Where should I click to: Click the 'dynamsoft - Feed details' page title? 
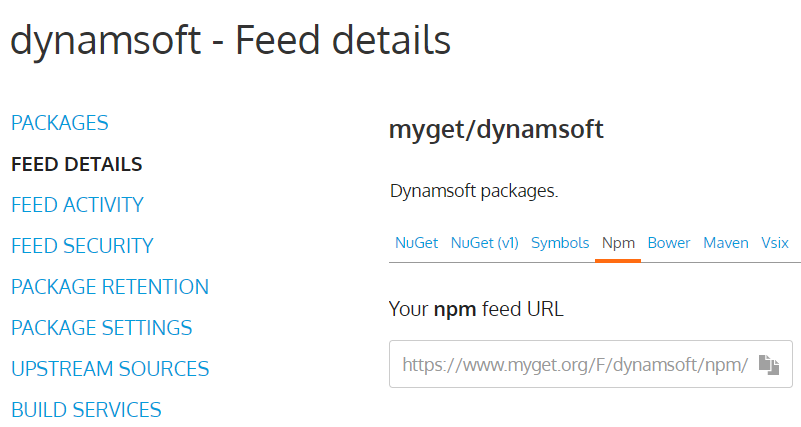[x=230, y=40]
